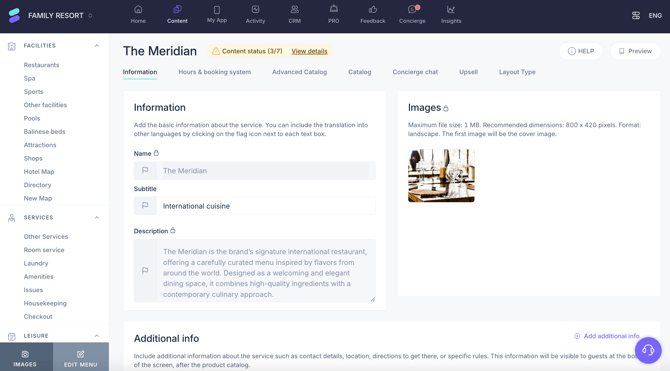
Task: Open the Home section icon
Action: pos(138,9)
